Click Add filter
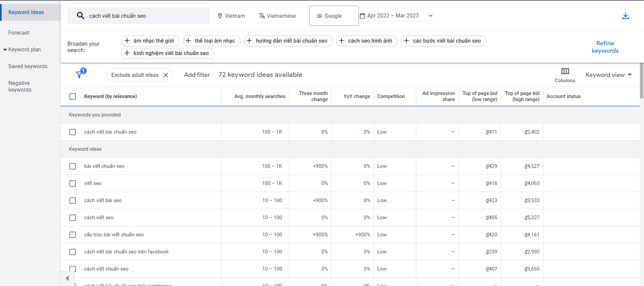This screenshot has width=644, height=286. [197, 75]
